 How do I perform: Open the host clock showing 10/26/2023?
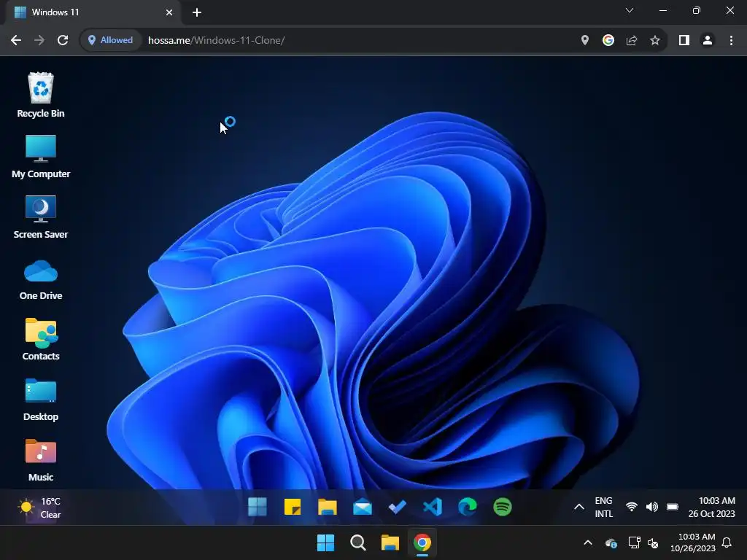coord(693,542)
